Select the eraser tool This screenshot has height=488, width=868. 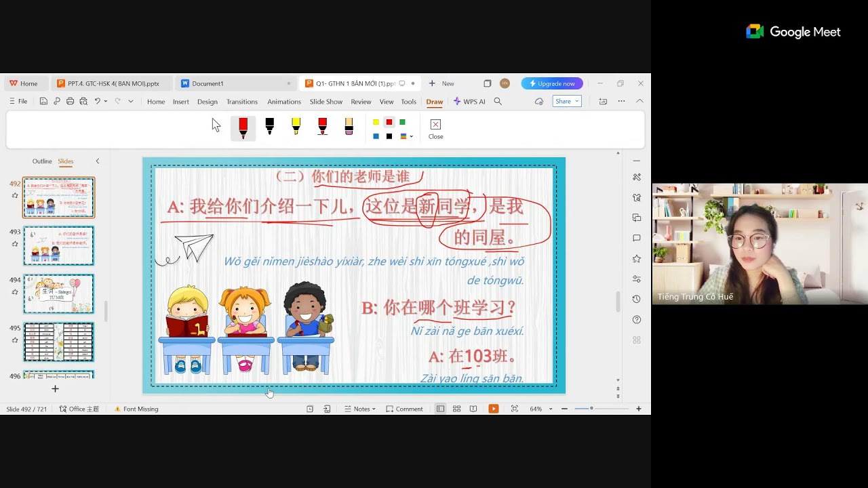coord(349,127)
